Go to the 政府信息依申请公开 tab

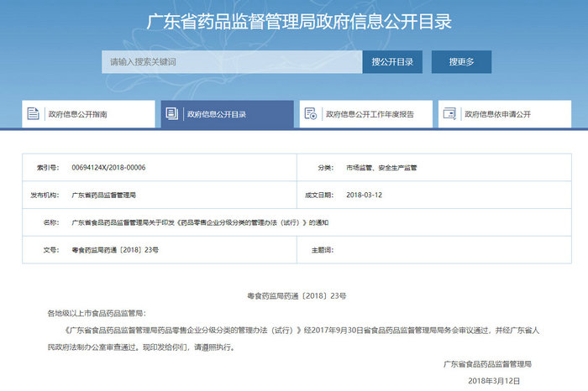pos(499,114)
